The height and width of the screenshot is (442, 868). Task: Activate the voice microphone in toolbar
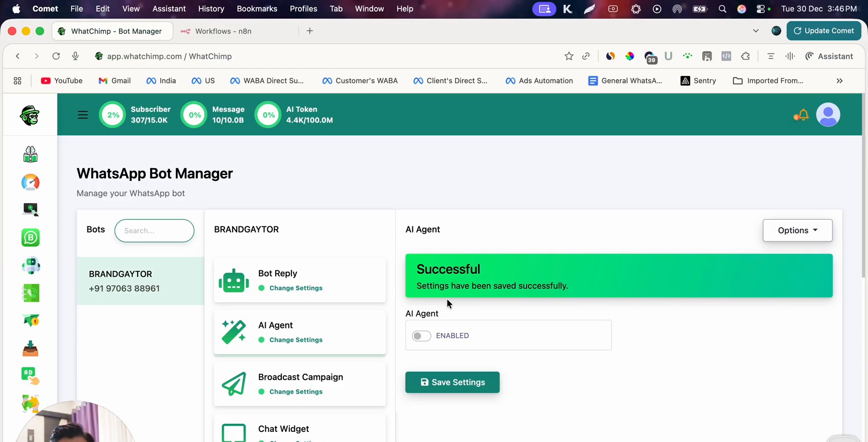point(75,56)
